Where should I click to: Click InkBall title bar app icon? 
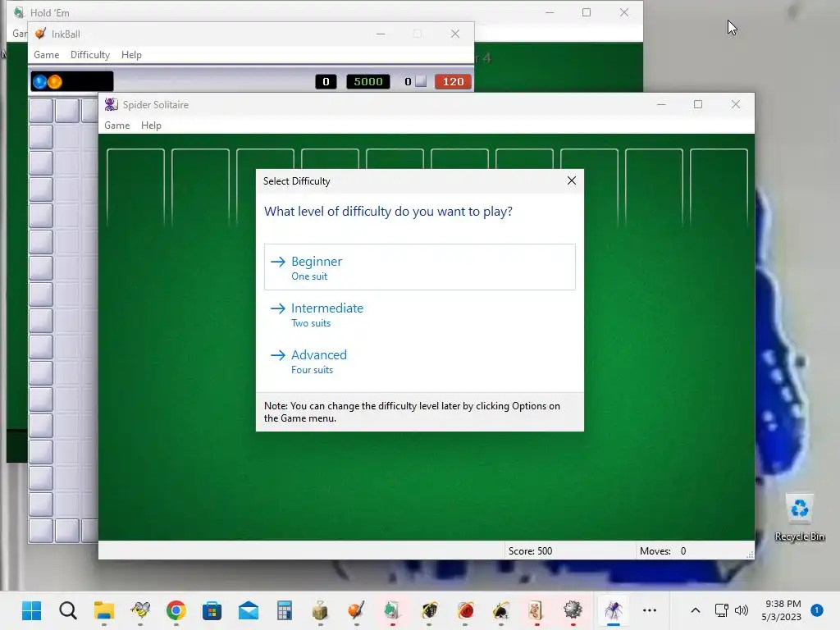tap(40, 34)
